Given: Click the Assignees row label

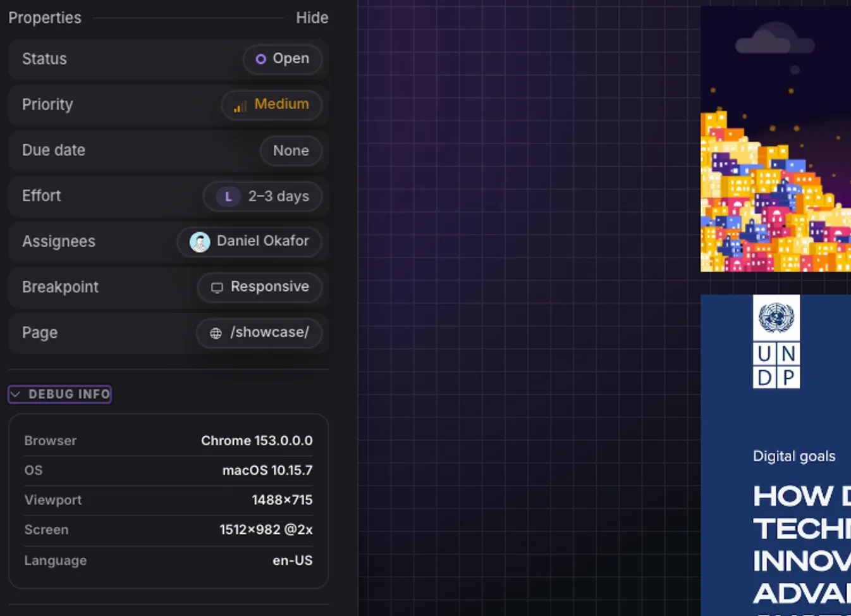Looking at the screenshot, I should coord(59,242).
